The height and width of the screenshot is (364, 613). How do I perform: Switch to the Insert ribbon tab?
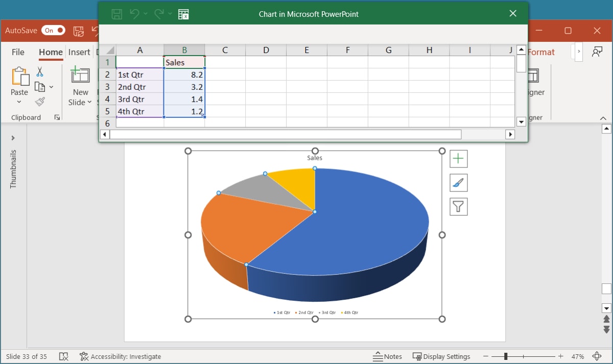[79, 52]
